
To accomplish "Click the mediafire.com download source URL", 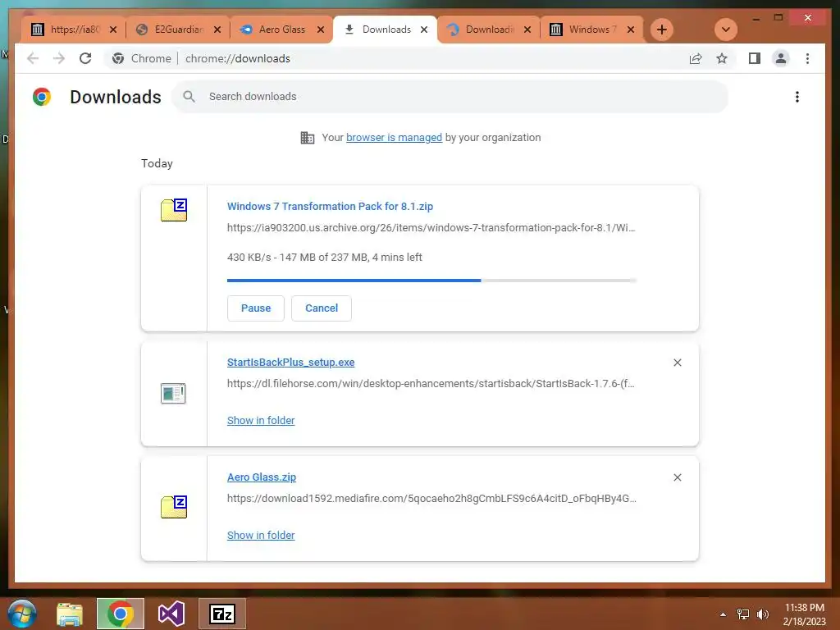I will pos(431,498).
